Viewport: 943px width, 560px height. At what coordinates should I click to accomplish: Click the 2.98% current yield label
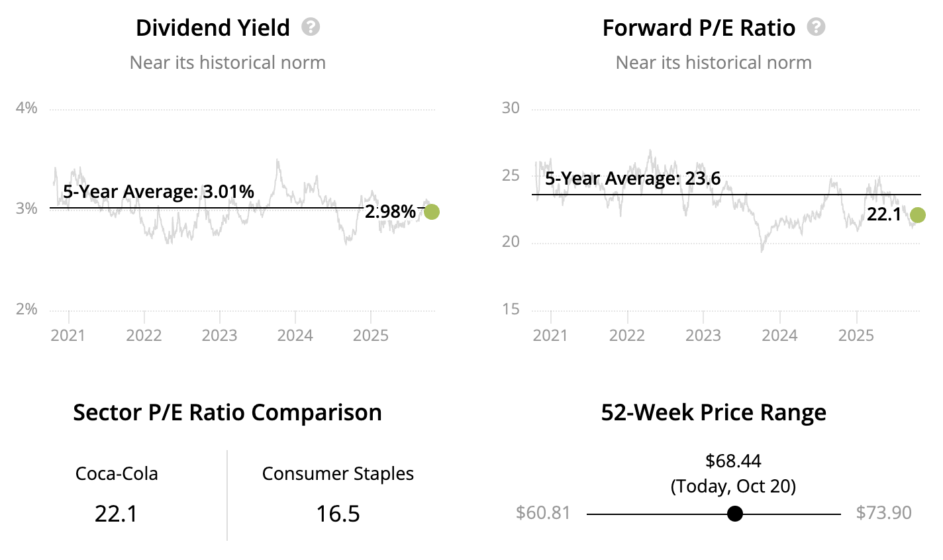[390, 212]
